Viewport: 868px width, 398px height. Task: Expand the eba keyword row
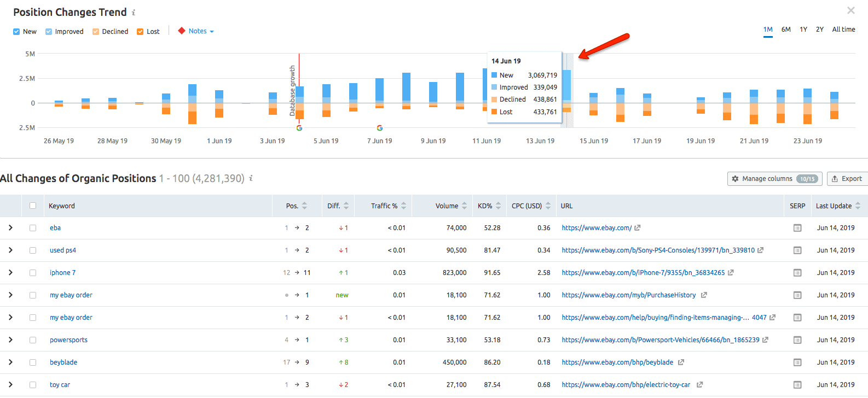(x=10, y=228)
